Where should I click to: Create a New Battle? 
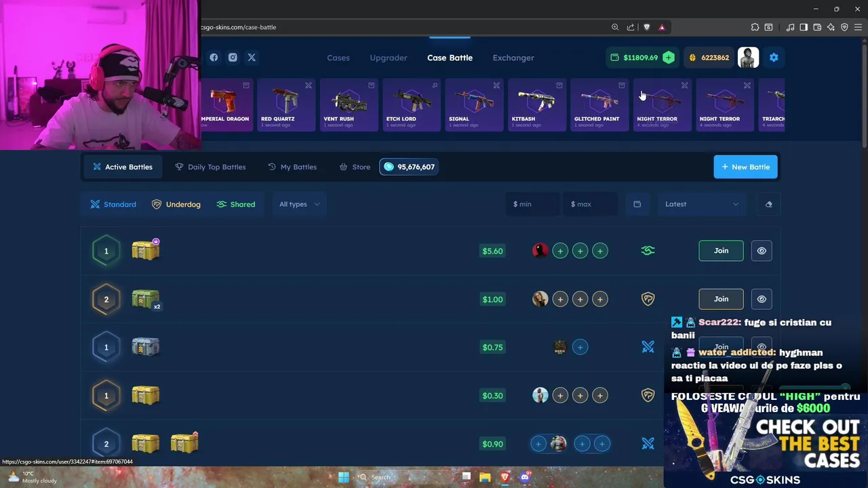coord(745,167)
